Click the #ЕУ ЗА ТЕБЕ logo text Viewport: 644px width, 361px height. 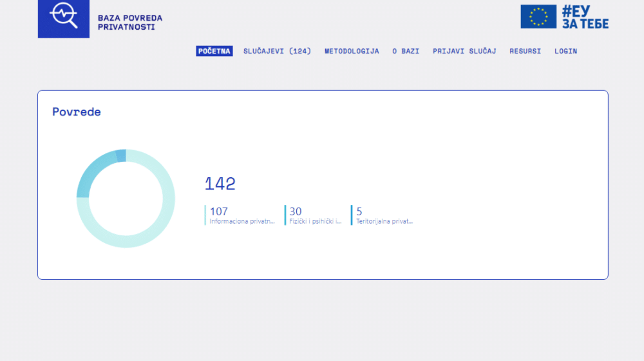pyautogui.click(x=584, y=17)
